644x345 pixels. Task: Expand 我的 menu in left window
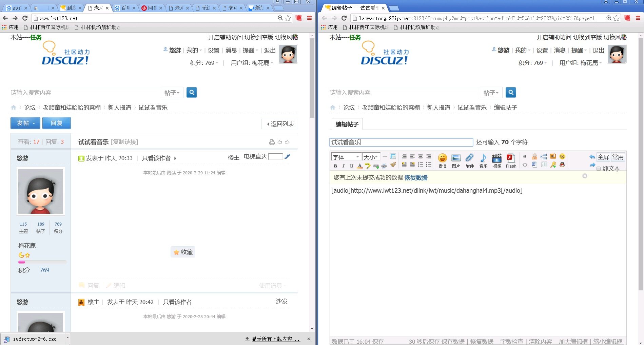pos(194,50)
